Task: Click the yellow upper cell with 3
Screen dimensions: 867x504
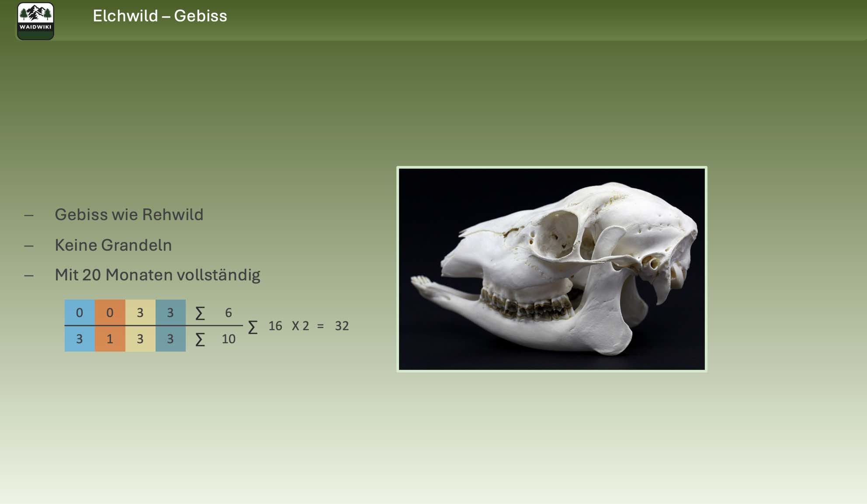Action: [140, 312]
